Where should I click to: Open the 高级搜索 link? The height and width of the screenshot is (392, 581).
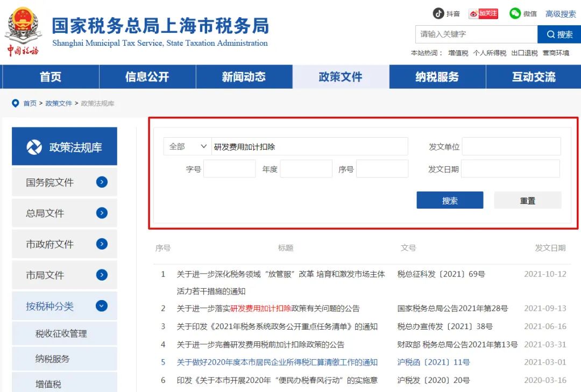point(561,14)
